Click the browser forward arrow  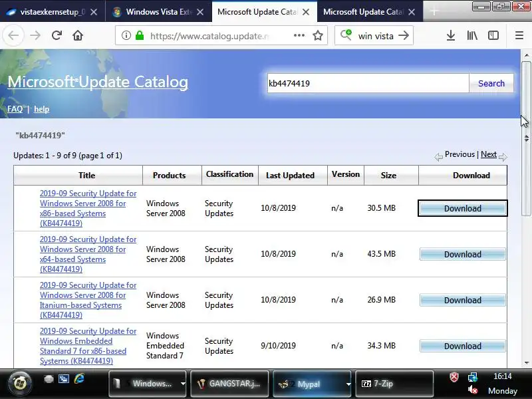pyautogui.click(x=35, y=35)
